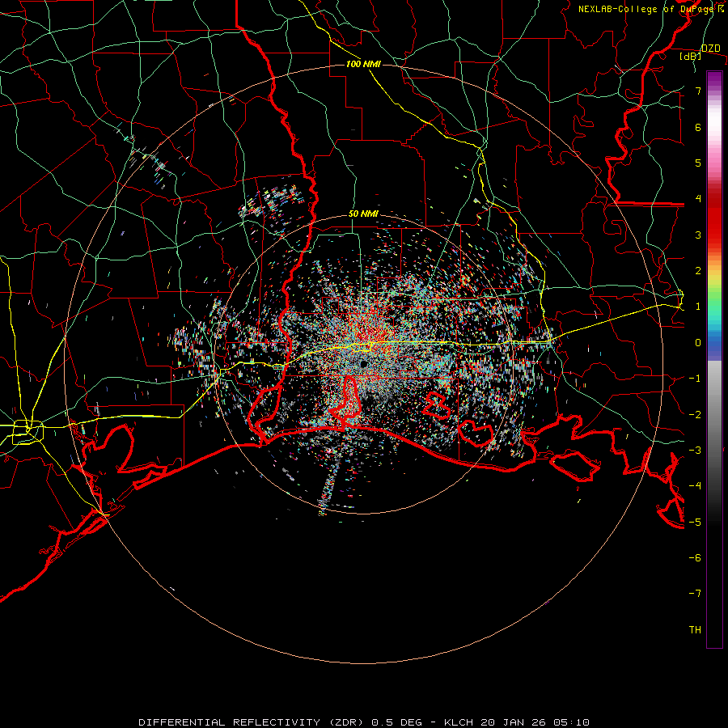Pick the yellow-orange band of color bar
728x728 pixels.
point(714,272)
